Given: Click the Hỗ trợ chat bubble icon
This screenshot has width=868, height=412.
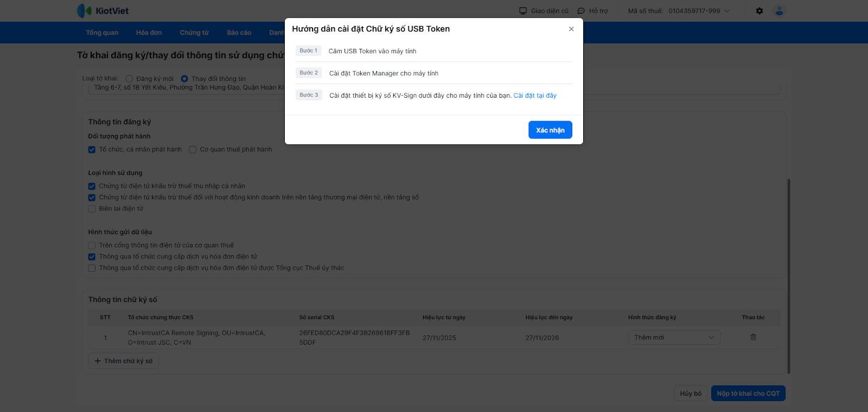Looking at the screenshot, I should click(581, 11).
